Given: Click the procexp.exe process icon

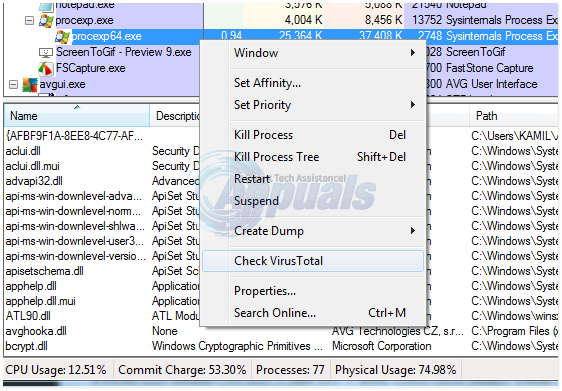Looking at the screenshot, I should (46, 21).
